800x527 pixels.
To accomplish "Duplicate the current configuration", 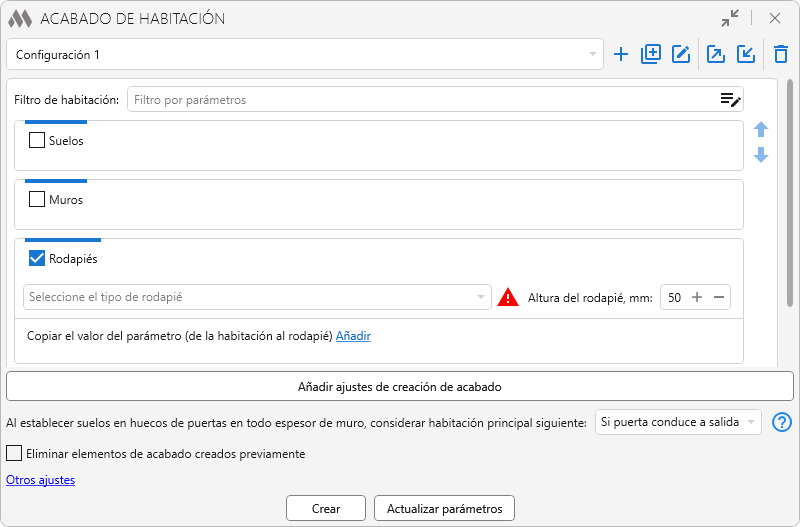I will [x=651, y=55].
